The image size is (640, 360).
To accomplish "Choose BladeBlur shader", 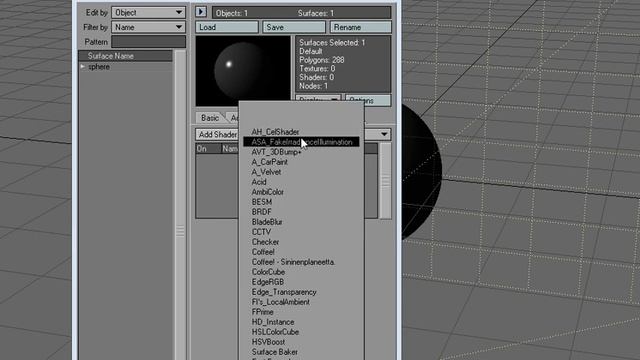I will coord(267,222).
